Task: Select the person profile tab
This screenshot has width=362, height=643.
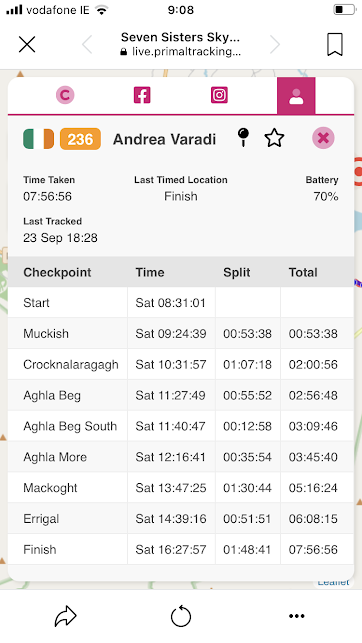Action: click(296, 96)
